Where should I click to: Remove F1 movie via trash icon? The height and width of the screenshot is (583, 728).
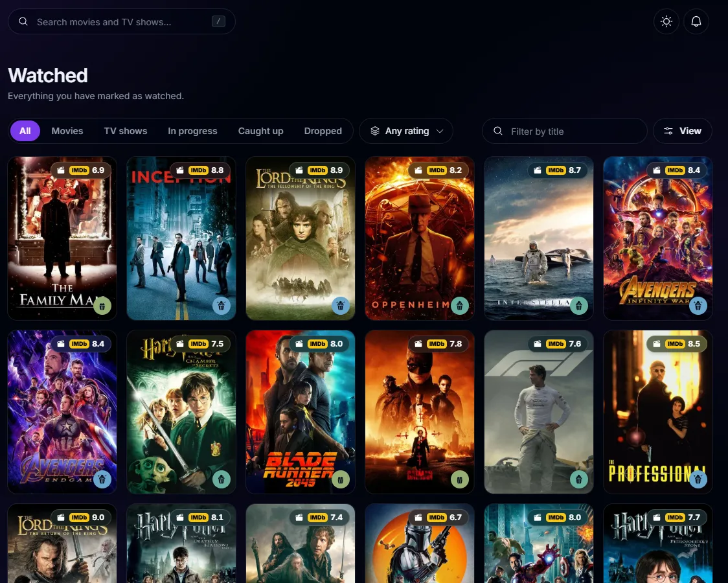(578, 479)
